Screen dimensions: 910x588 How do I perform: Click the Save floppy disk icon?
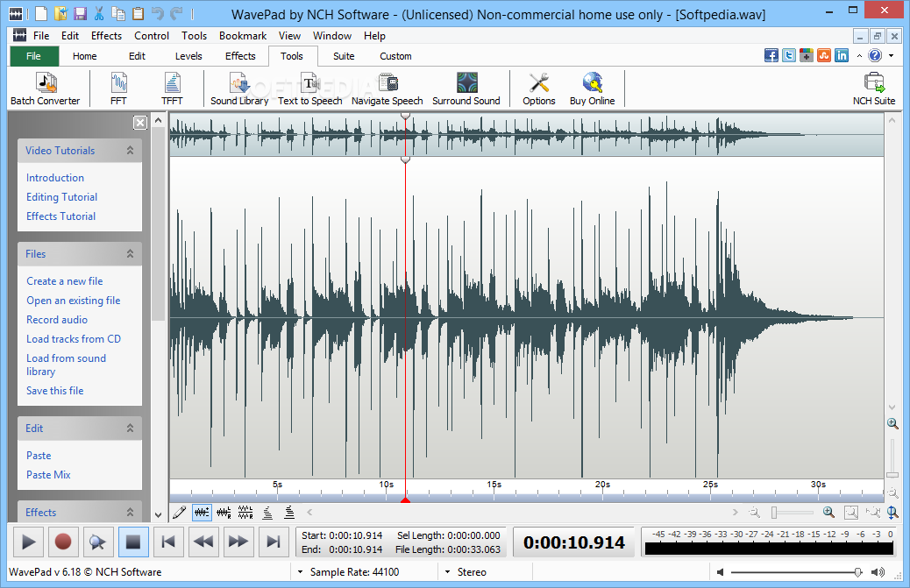(x=80, y=13)
